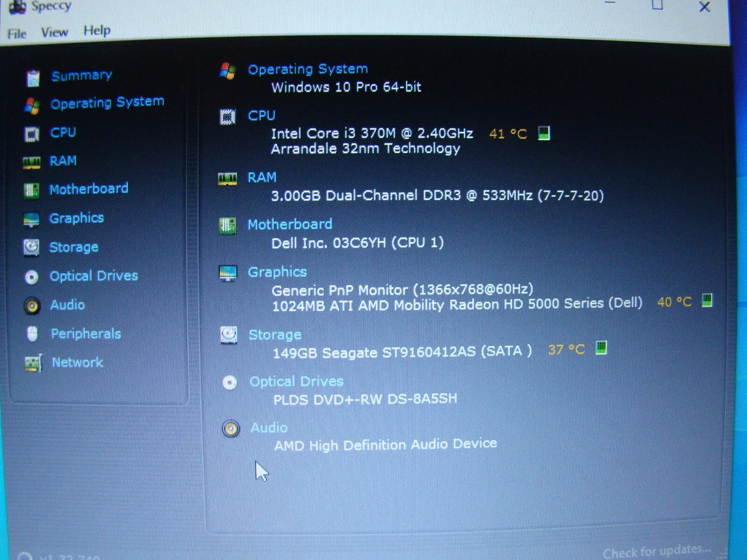747x560 pixels.
Task: Select Network in the sidebar
Action: coord(77,362)
